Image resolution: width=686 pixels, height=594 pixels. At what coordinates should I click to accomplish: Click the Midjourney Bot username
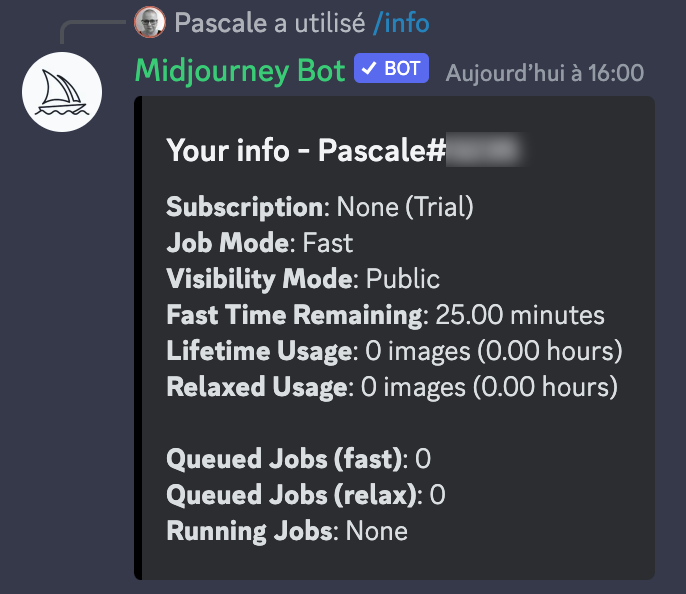(x=240, y=70)
